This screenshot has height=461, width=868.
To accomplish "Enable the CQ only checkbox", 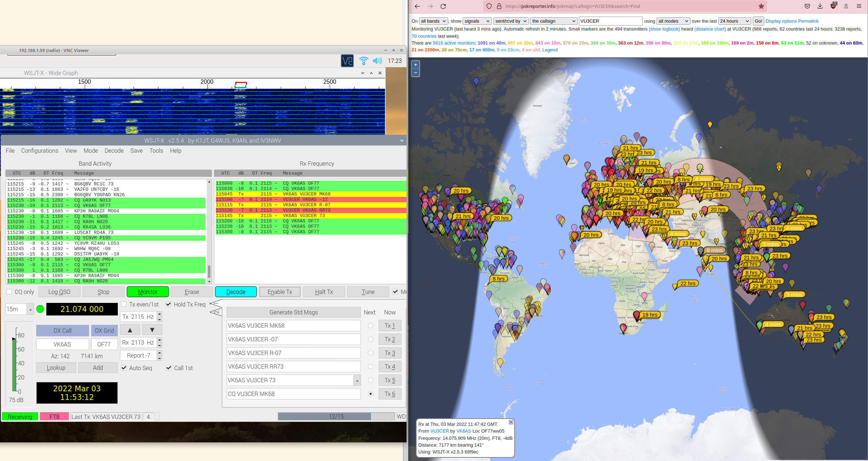I will click(9, 292).
